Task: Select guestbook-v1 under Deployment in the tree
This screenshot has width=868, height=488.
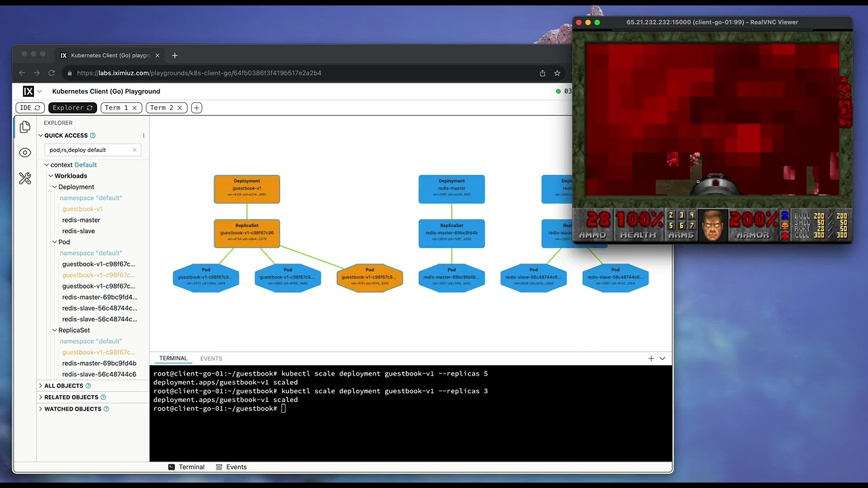Action: click(x=83, y=209)
